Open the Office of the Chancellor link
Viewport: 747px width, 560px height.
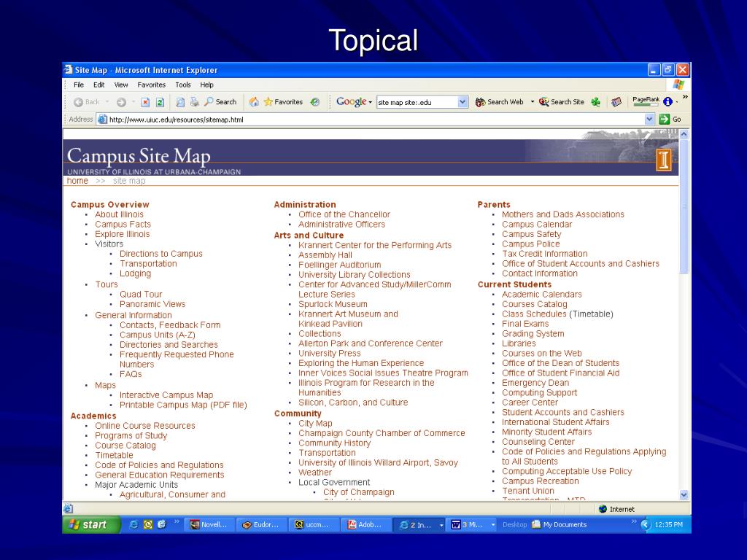(x=344, y=214)
